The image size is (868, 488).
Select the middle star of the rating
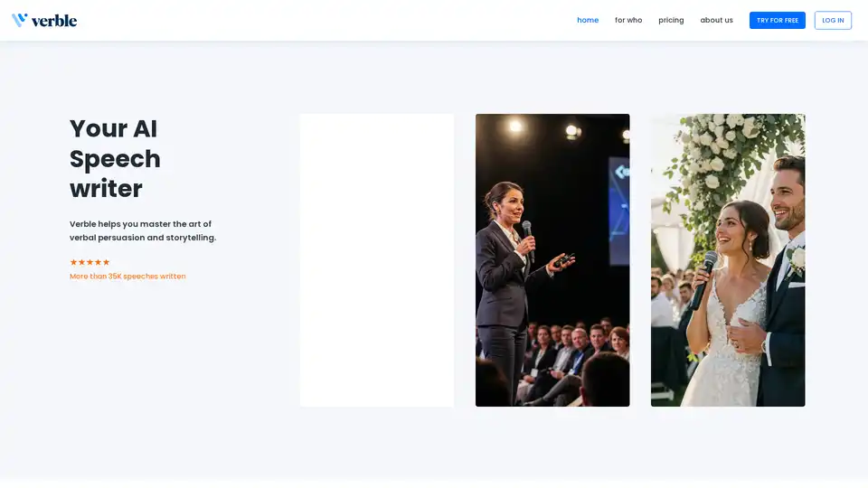click(x=90, y=262)
